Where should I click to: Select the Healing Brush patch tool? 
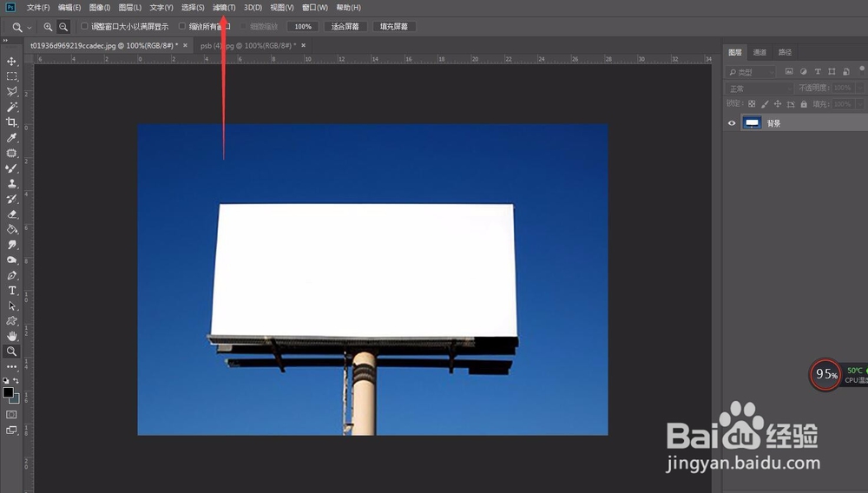[x=11, y=154]
